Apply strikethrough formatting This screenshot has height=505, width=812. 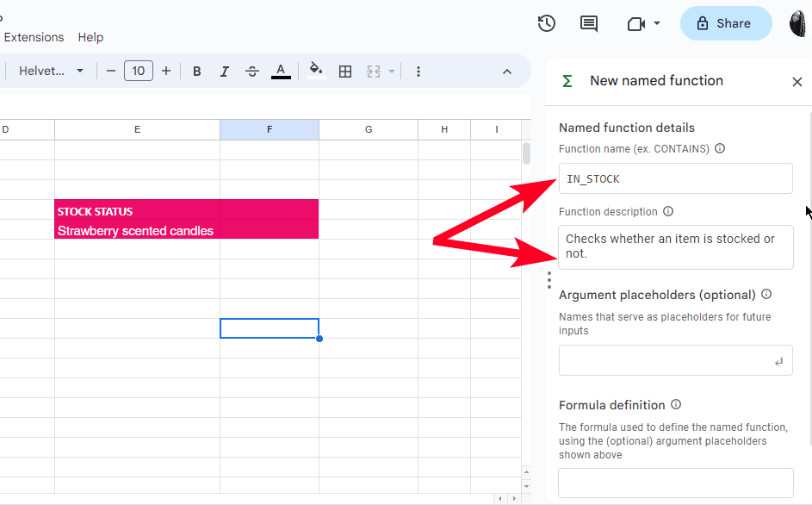coord(252,72)
